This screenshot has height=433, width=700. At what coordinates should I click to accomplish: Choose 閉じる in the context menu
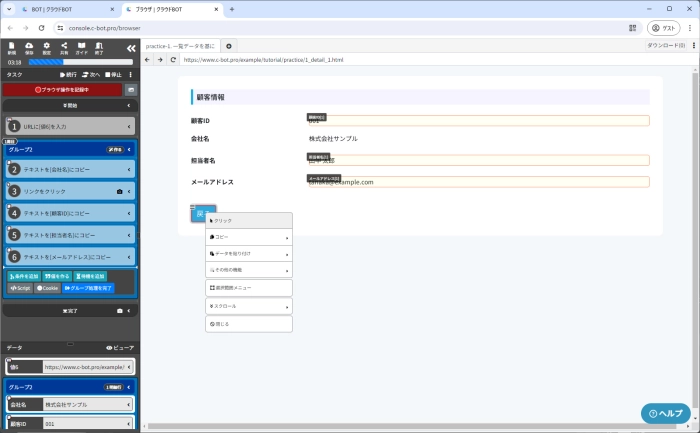[x=249, y=324]
